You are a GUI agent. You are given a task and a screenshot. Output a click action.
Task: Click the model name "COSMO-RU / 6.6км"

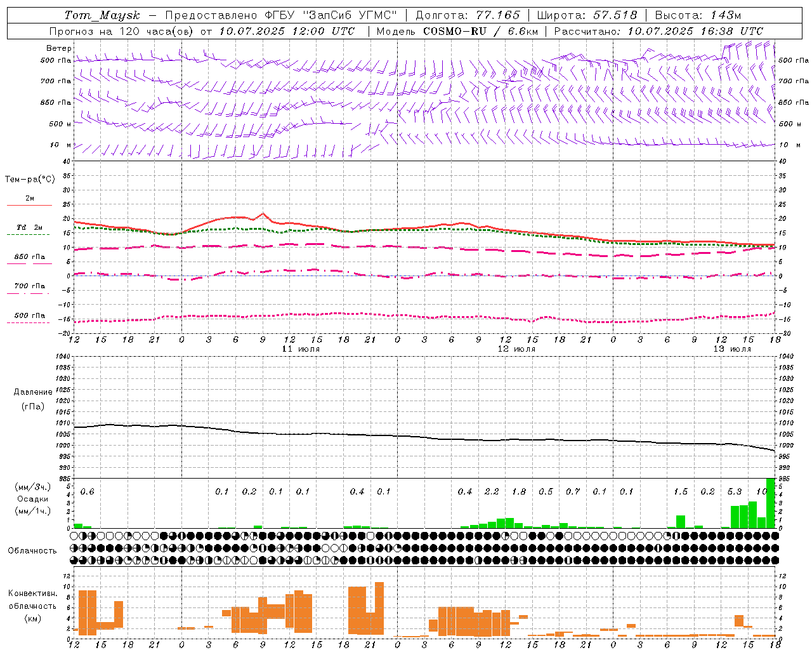tap(480, 31)
